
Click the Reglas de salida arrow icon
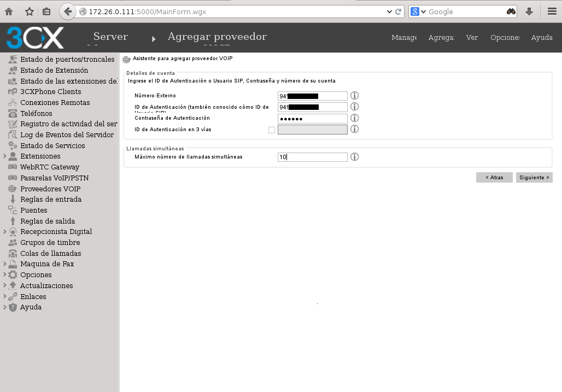click(x=13, y=221)
